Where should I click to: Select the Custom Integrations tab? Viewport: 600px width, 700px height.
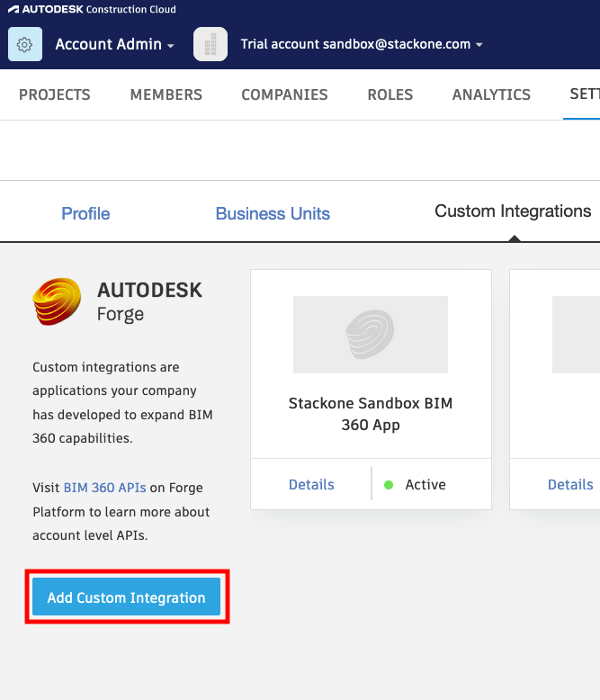tap(513, 211)
